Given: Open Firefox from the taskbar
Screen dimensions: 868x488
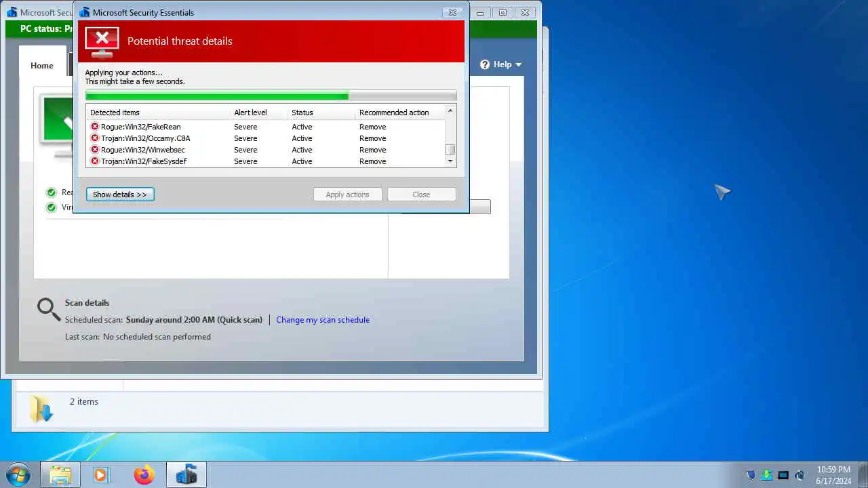Looking at the screenshot, I should [x=144, y=474].
